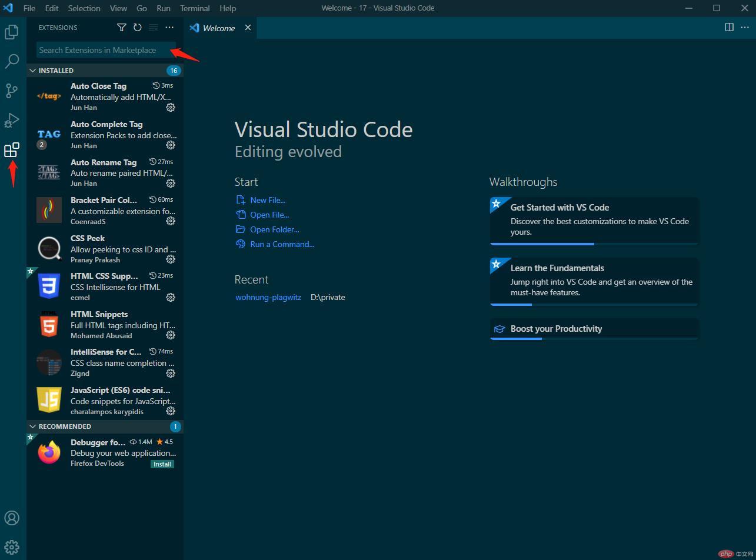Select the HTML Snippets extension

(105, 324)
